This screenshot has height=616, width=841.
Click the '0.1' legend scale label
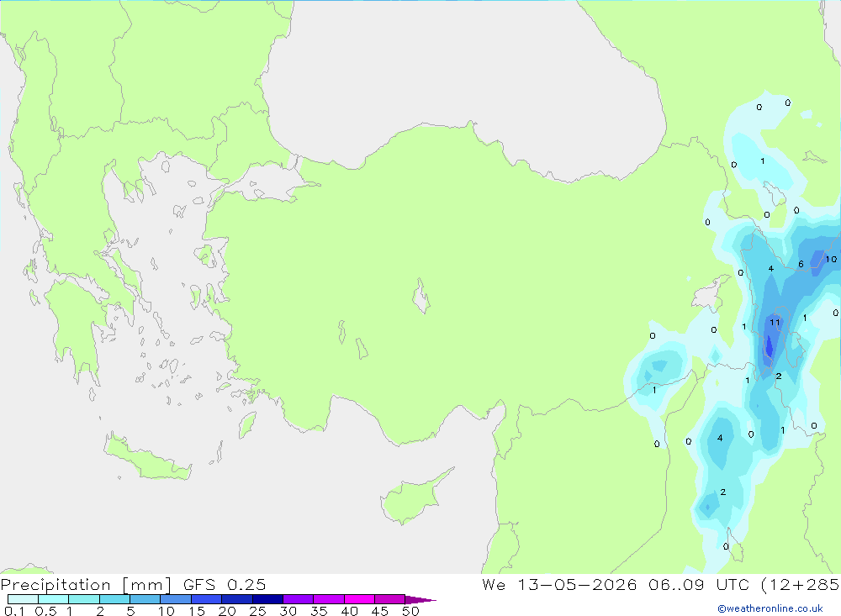pyautogui.click(x=14, y=611)
